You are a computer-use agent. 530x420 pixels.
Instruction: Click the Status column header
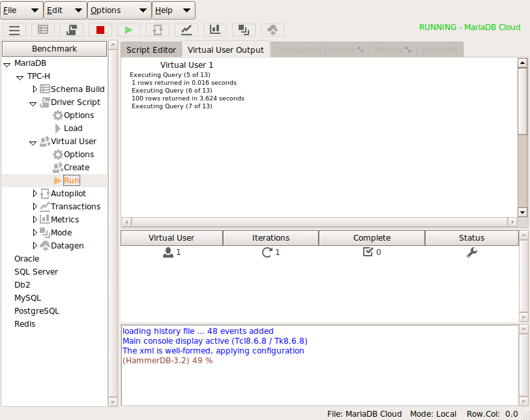[x=471, y=238]
